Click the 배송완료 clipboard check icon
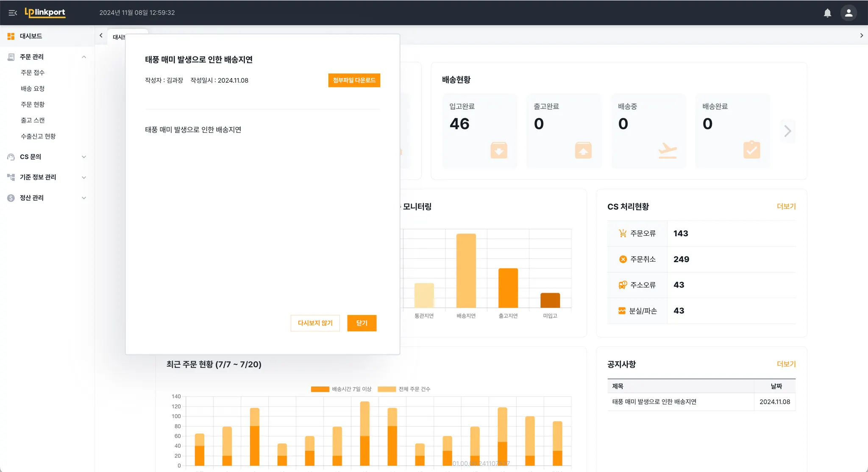This screenshot has height=472, width=868. tap(751, 150)
